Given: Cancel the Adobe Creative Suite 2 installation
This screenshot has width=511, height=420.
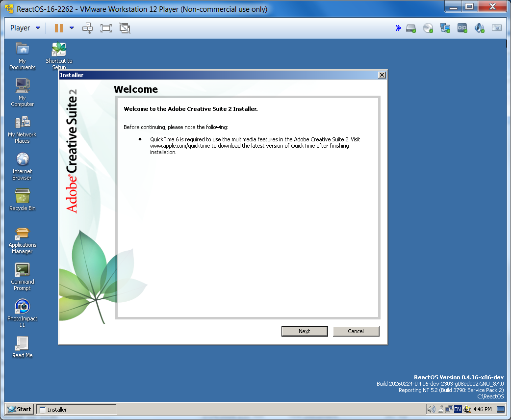Looking at the screenshot, I should coord(356,331).
